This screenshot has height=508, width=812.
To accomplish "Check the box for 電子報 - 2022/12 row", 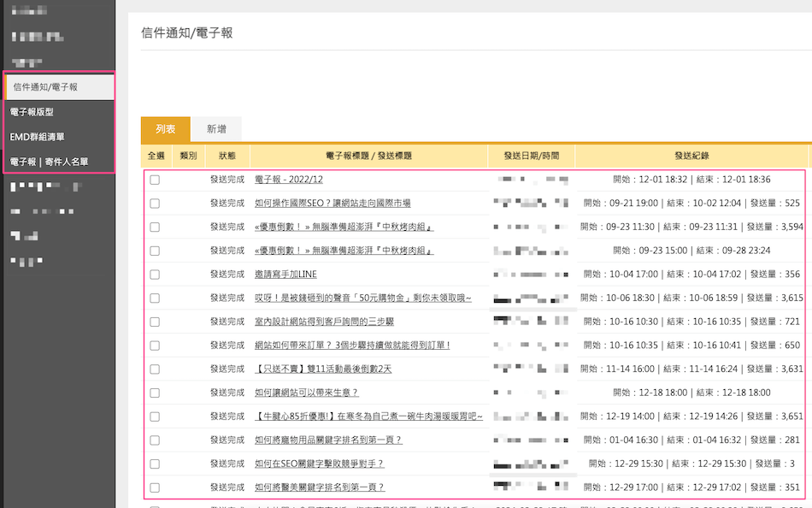I will [x=155, y=180].
